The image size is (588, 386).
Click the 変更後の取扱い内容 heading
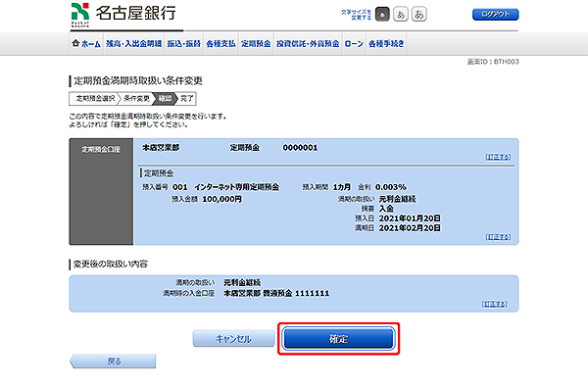(x=110, y=265)
